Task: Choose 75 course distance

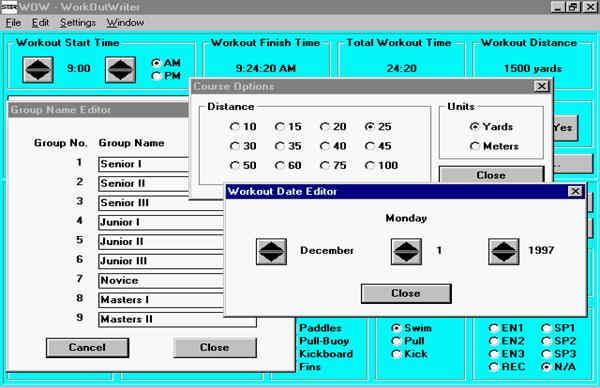Action: (x=333, y=166)
